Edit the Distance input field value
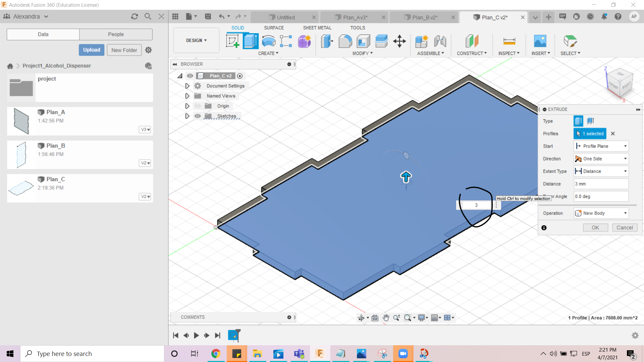644x362 pixels. [601, 184]
